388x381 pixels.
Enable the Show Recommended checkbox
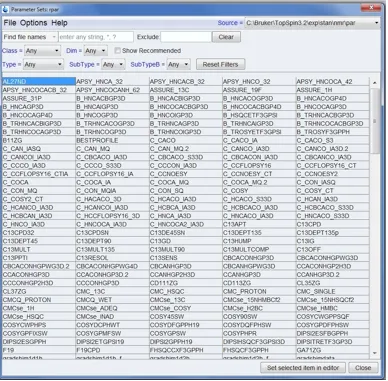pos(117,51)
